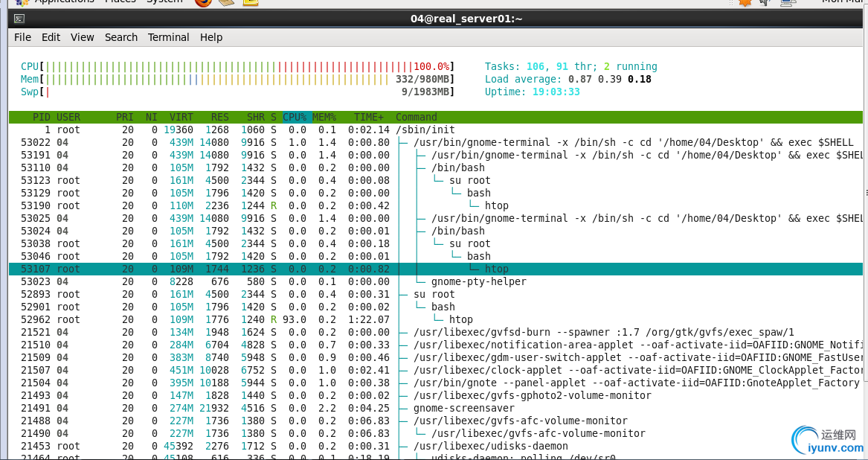
Task: Open the Help menu
Action: [211, 37]
